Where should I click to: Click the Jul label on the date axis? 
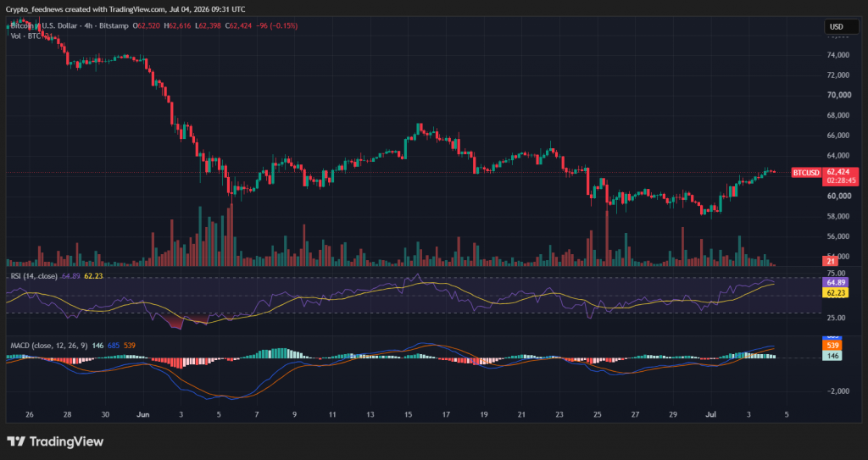click(710, 414)
